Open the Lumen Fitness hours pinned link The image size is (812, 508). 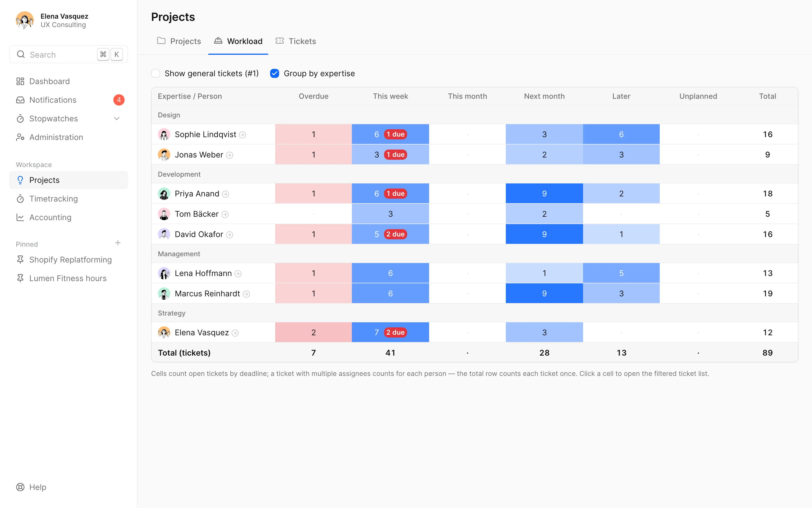click(x=69, y=278)
